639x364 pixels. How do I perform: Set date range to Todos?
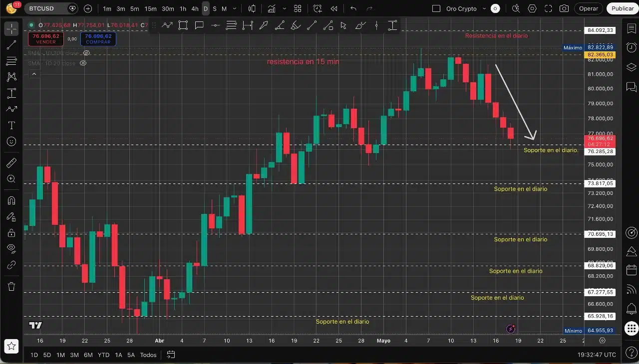pos(148,355)
